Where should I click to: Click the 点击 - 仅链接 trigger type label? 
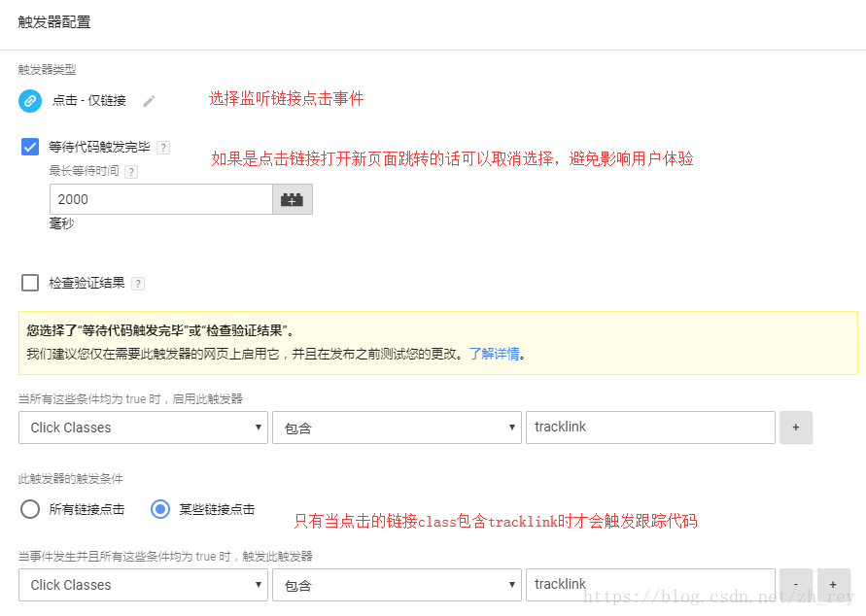[x=88, y=100]
